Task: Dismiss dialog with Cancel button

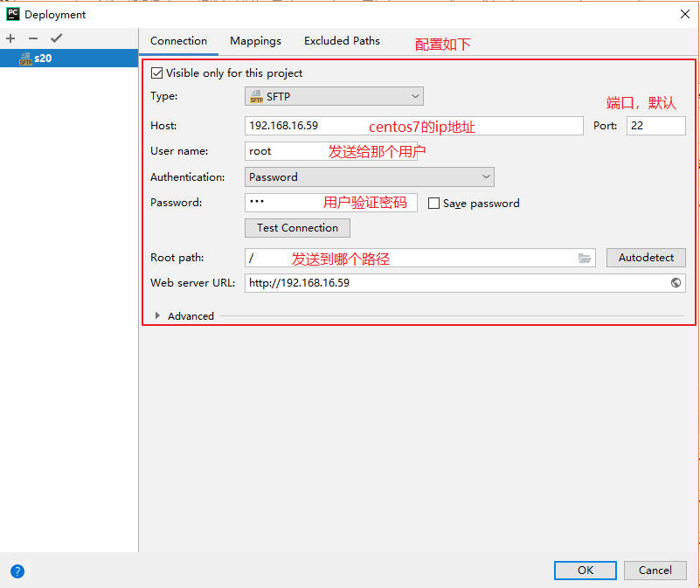Action: pos(655,571)
